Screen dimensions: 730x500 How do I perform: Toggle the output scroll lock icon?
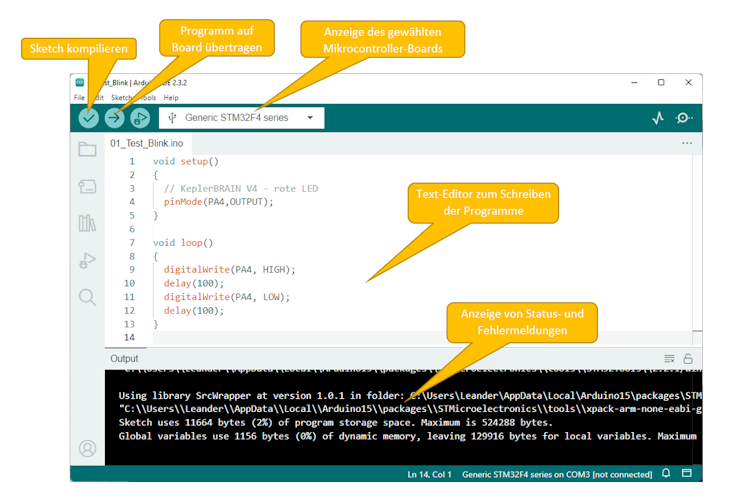pos(688,358)
